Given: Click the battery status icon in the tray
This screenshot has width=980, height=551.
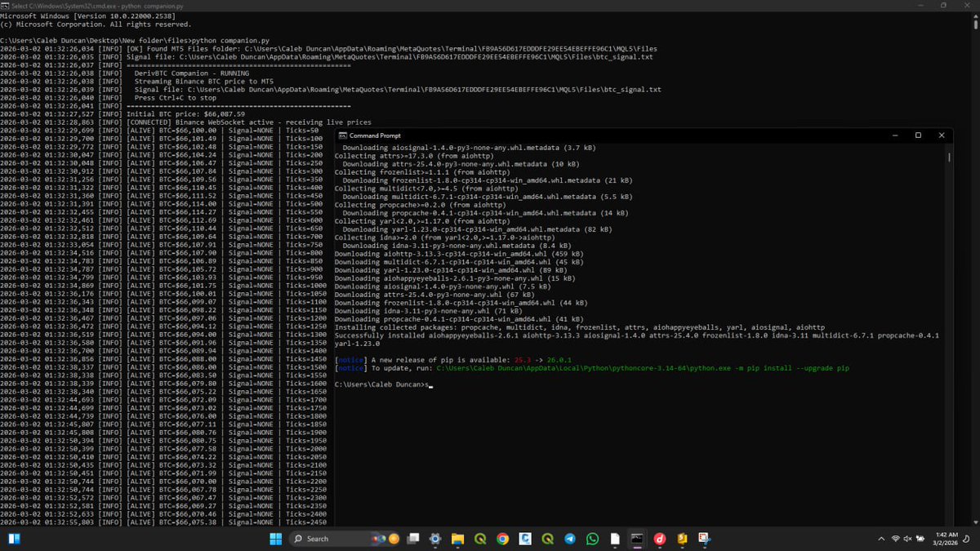Looking at the screenshot, I should tap(919, 539).
